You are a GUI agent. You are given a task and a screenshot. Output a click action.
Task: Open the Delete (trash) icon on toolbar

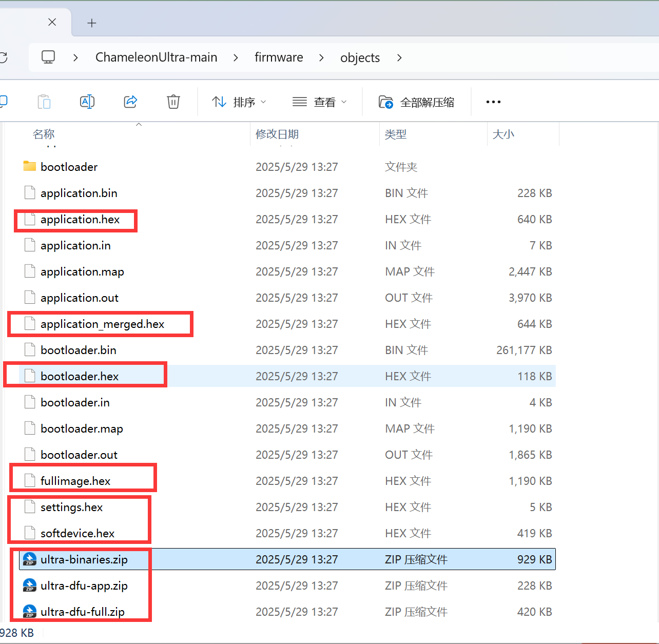[173, 101]
